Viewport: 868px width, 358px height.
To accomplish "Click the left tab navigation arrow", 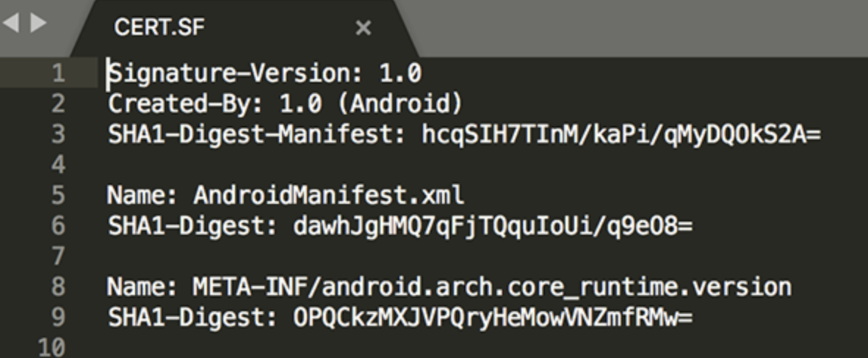I will coord(10,25).
